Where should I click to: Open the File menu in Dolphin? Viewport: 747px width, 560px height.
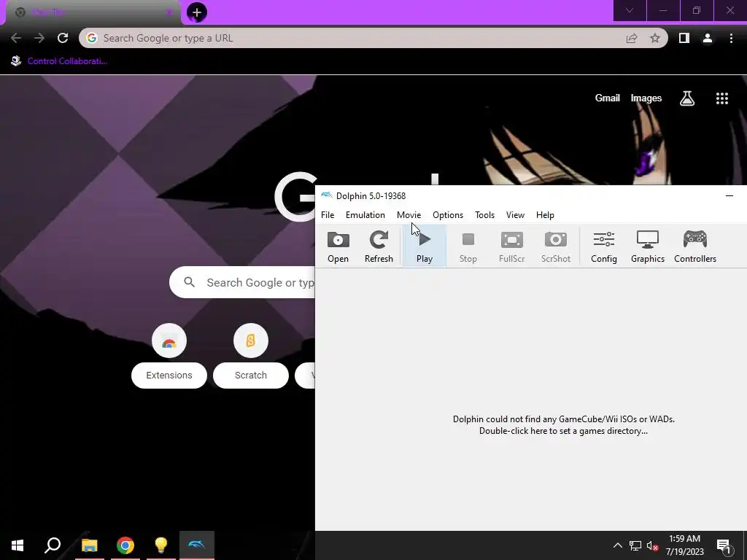328,215
